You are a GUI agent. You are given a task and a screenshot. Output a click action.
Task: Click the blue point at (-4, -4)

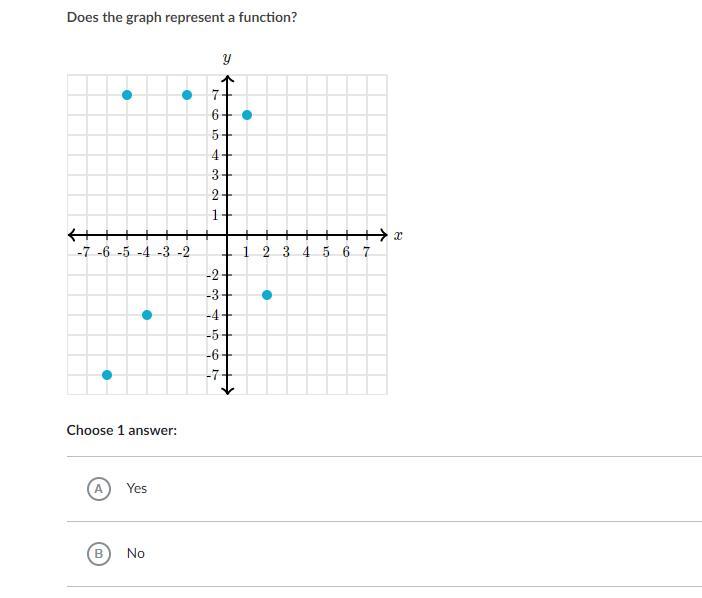(x=147, y=315)
